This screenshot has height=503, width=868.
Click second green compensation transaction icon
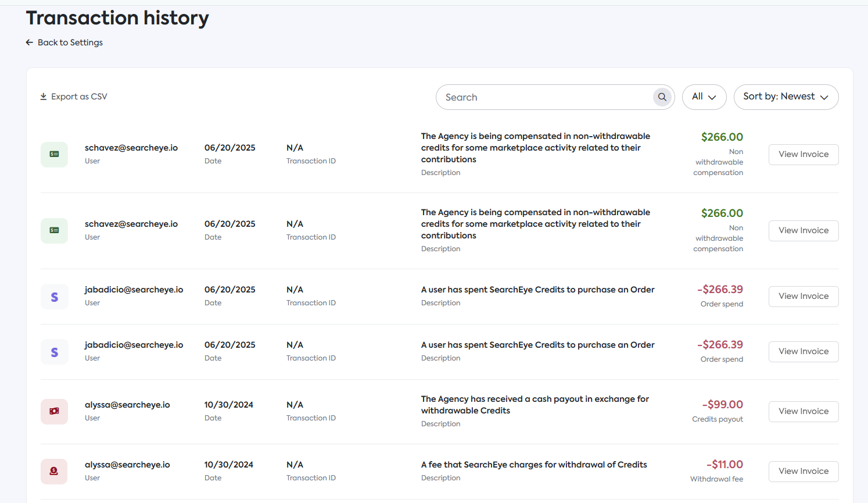click(54, 230)
